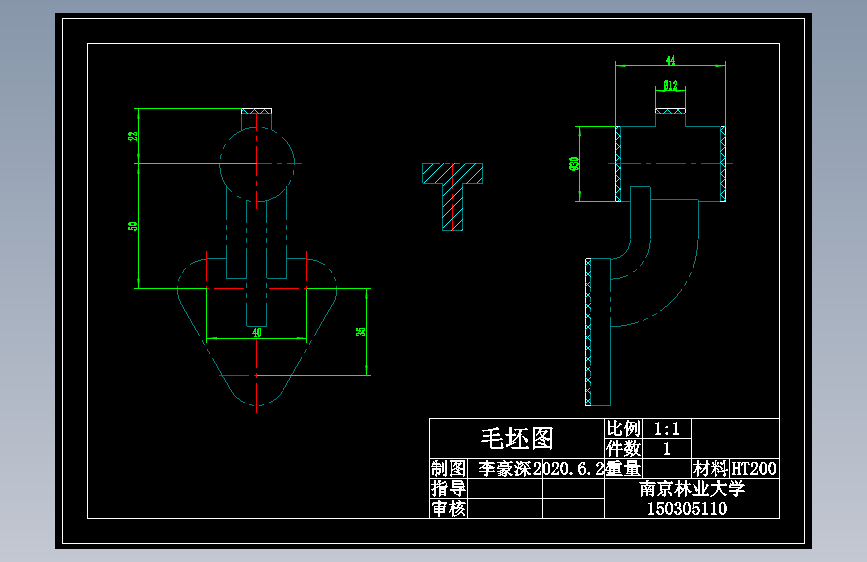Click the 23 vertical dimension text

click(x=133, y=136)
